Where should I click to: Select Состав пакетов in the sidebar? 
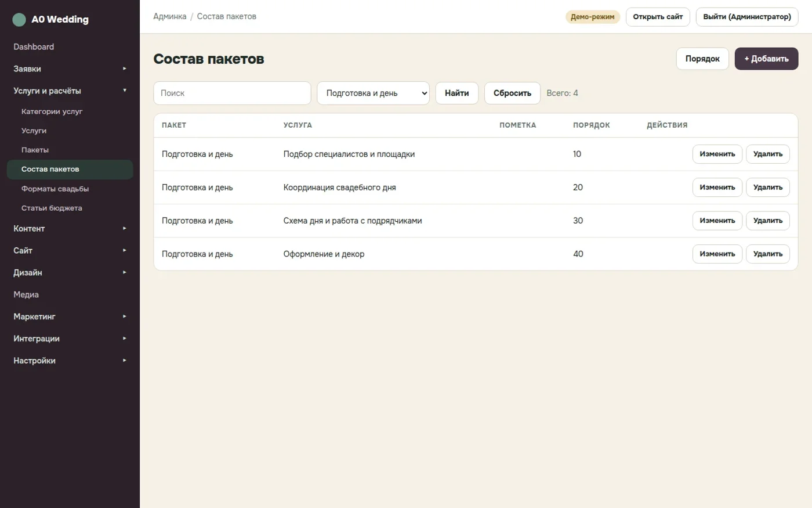tap(70, 170)
